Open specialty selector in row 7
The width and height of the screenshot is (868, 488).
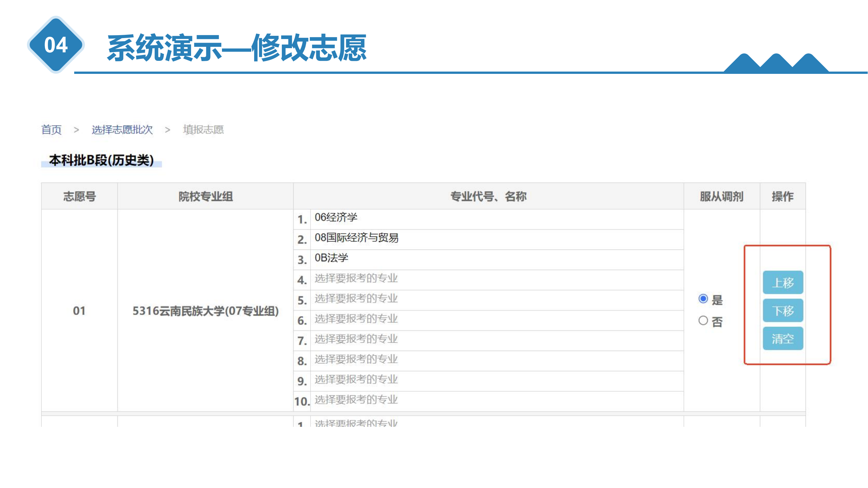(356, 339)
